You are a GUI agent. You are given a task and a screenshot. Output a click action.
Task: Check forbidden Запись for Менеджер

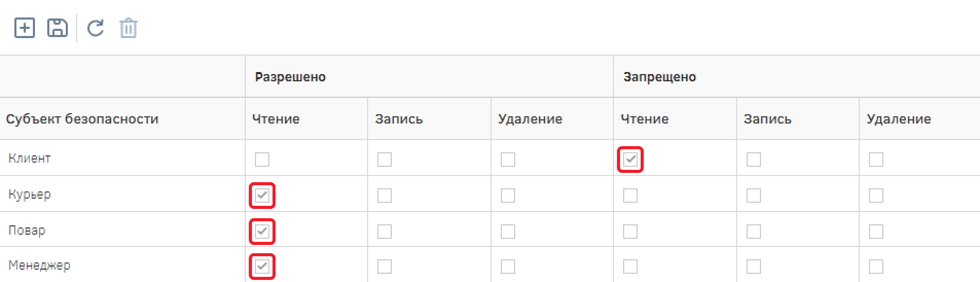(754, 267)
